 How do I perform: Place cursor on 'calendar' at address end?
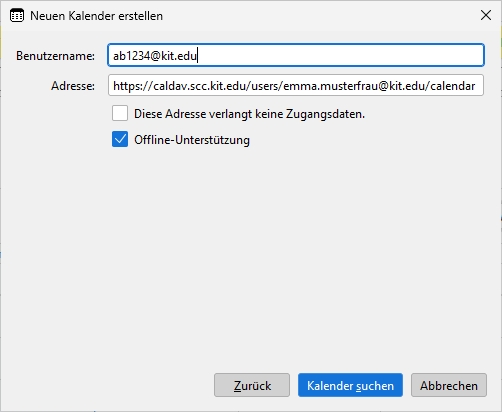453,86
